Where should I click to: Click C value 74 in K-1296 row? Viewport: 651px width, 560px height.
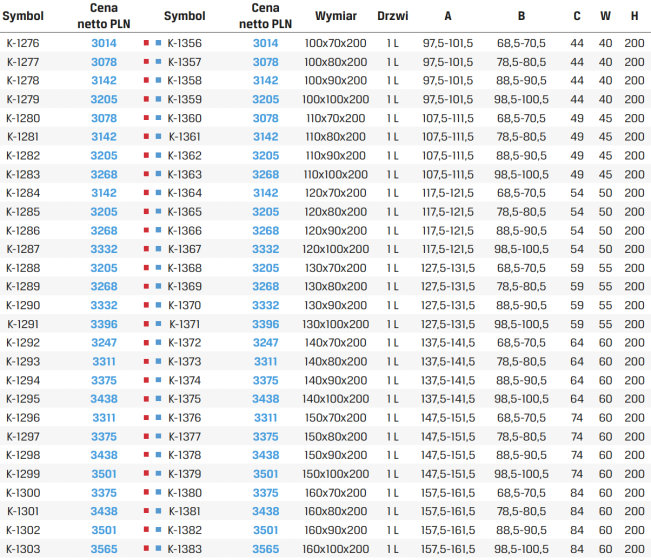point(577,418)
